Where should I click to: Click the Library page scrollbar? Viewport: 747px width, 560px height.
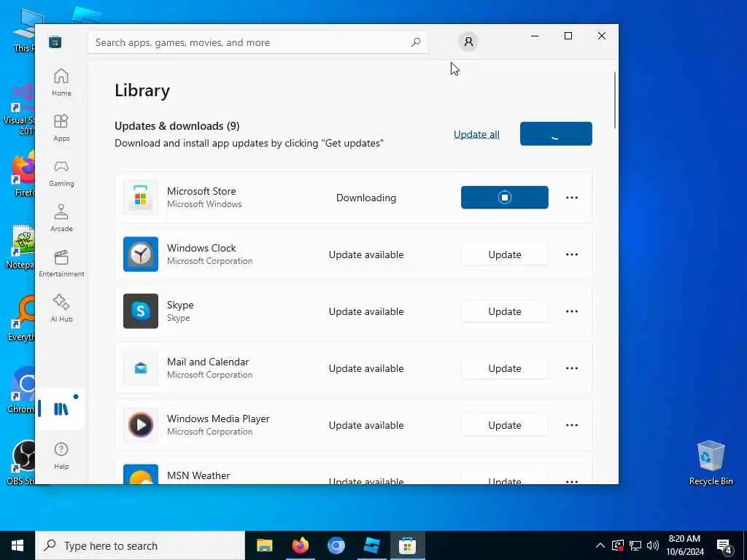[615, 100]
